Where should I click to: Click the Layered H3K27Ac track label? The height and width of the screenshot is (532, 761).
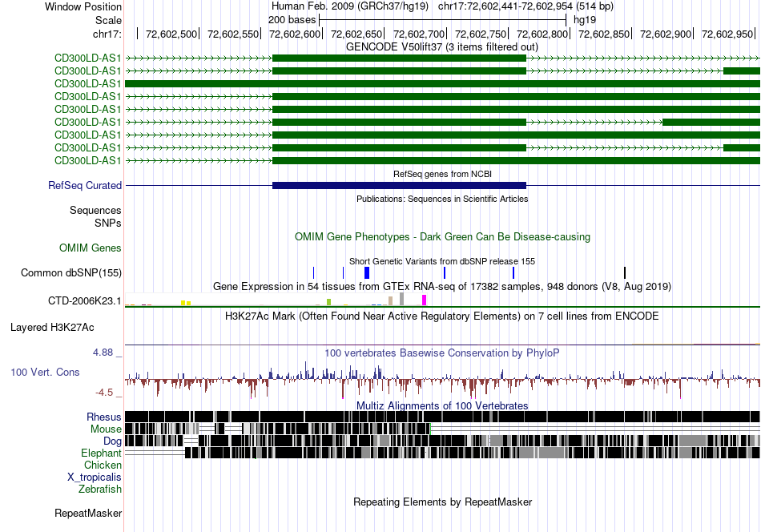(x=52, y=328)
